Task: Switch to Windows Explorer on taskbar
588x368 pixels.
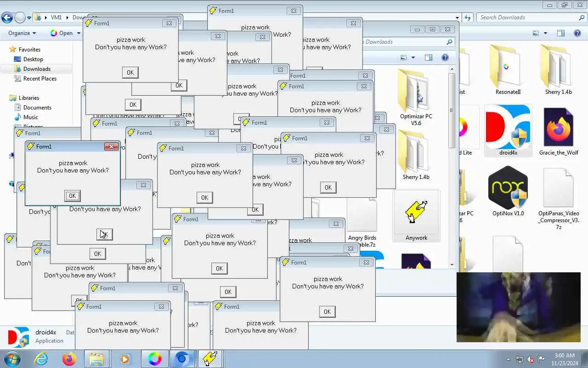Action: (x=96, y=359)
